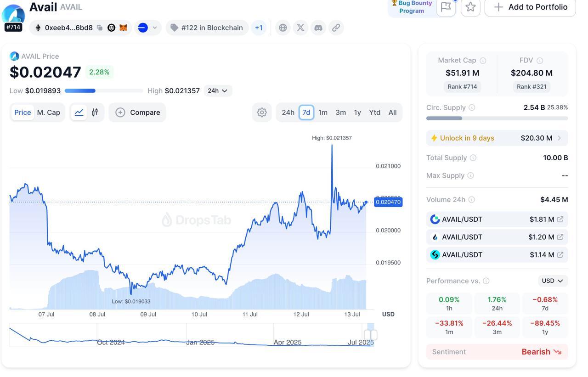Open the 24h Low/High range dropdown
Image resolution: width=588 pixels, height=377 pixels.
[218, 91]
